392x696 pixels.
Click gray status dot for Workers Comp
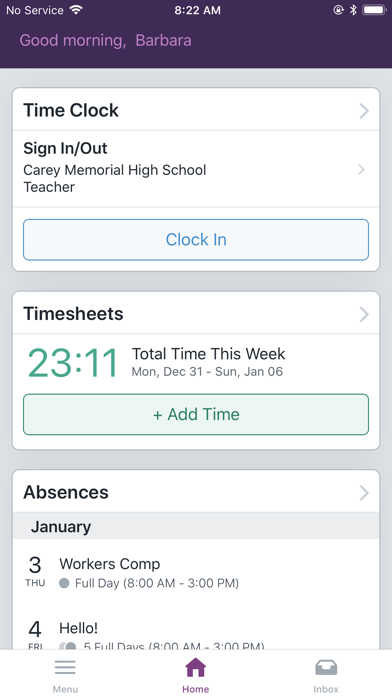[x=64, y=583]
